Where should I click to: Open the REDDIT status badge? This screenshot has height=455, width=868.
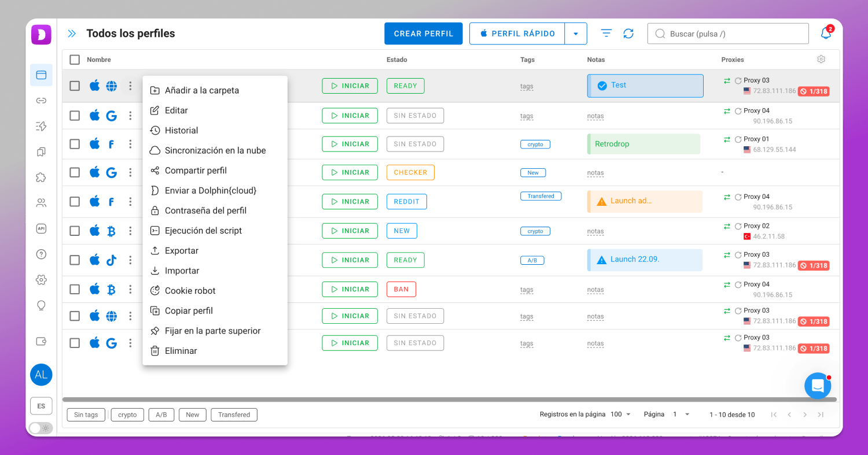[407, 202]
